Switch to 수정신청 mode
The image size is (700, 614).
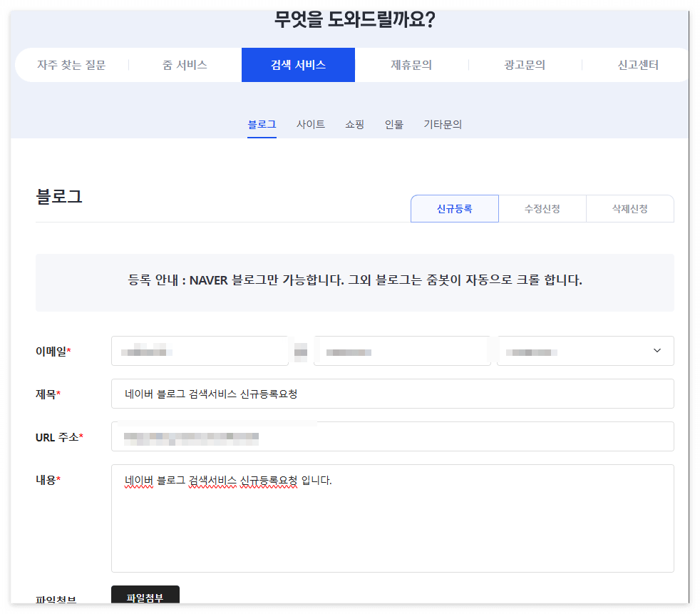click(x=542, y=208)
